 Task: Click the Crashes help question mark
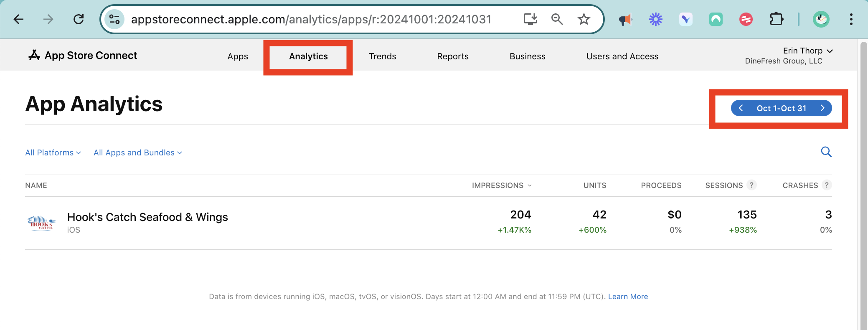coord(827,185)
